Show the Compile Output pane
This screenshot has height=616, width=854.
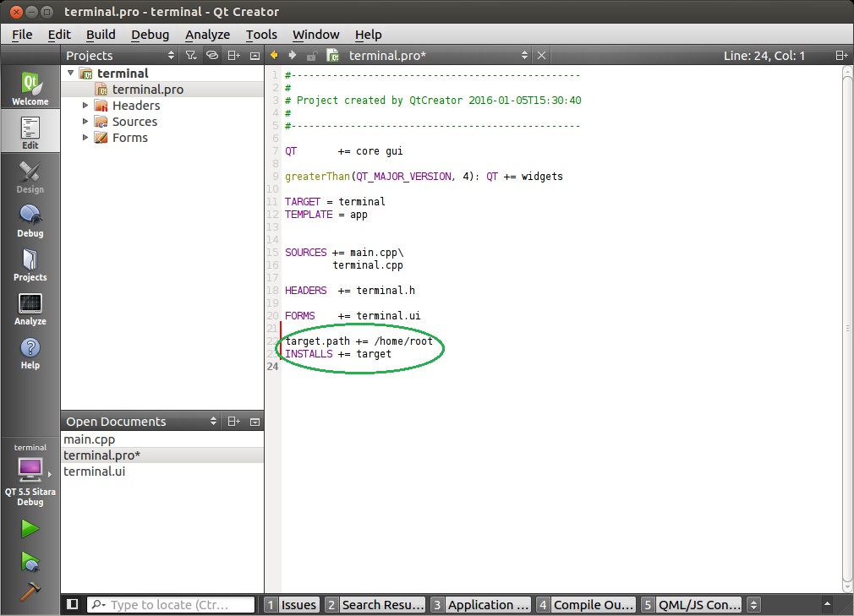[586, 604]
